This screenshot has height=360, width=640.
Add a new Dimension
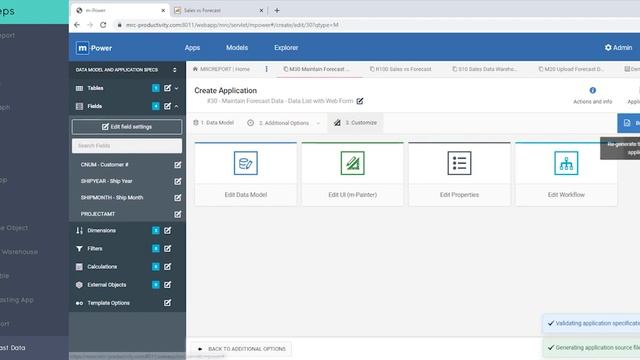156,230
